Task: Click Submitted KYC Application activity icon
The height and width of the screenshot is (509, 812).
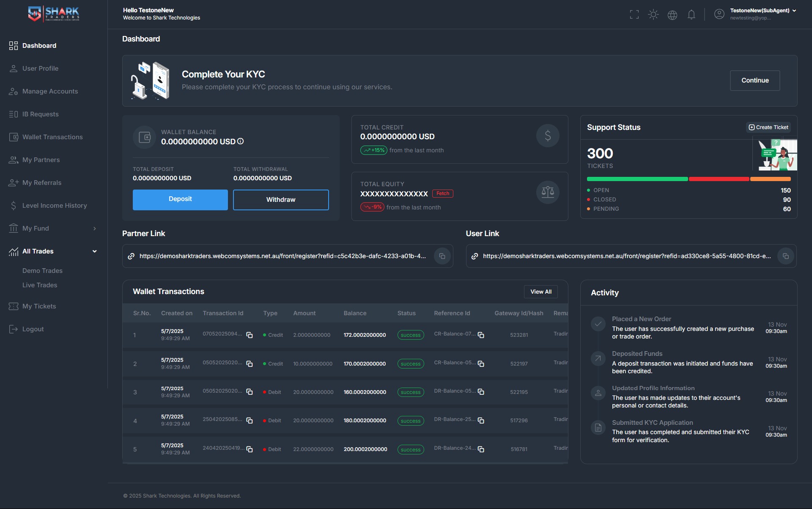Action: coord(598,427)
